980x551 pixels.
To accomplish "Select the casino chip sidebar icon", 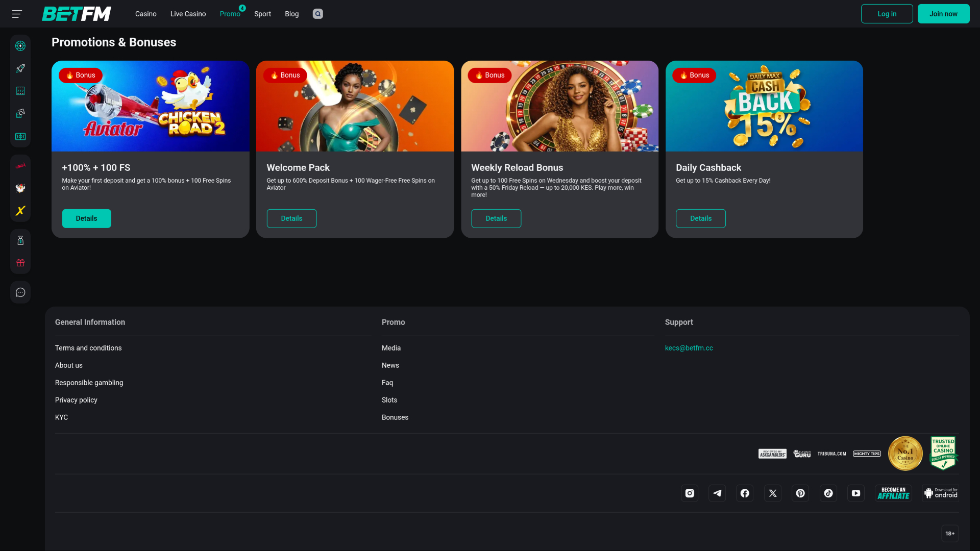I will point(20,46).
